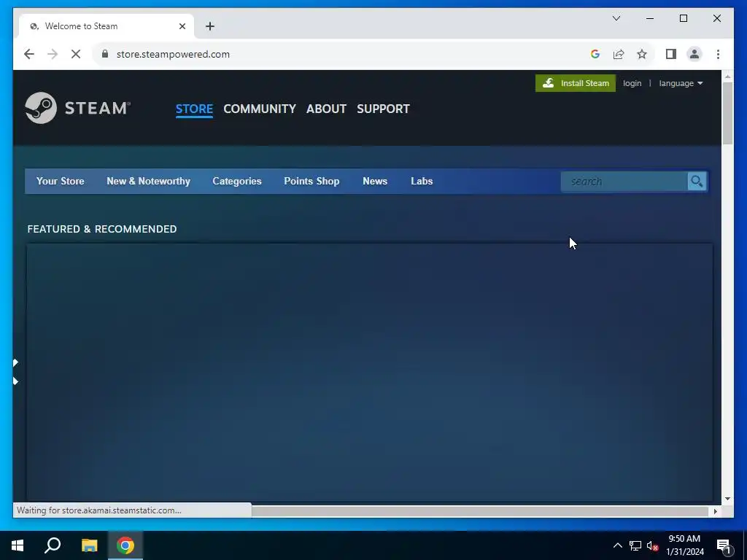Image resolution: width=747 pixels, height=560 pixels.
Task: Click the Install Steam button
Action: [576, 83]
